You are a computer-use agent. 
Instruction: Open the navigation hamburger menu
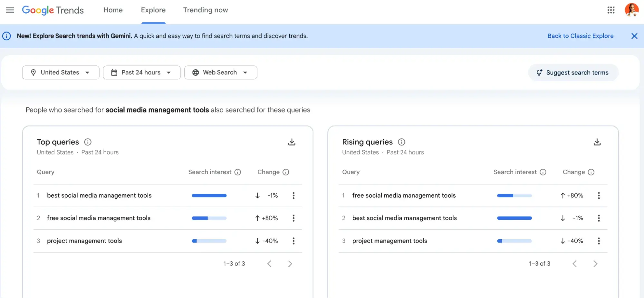pos(10,10)
